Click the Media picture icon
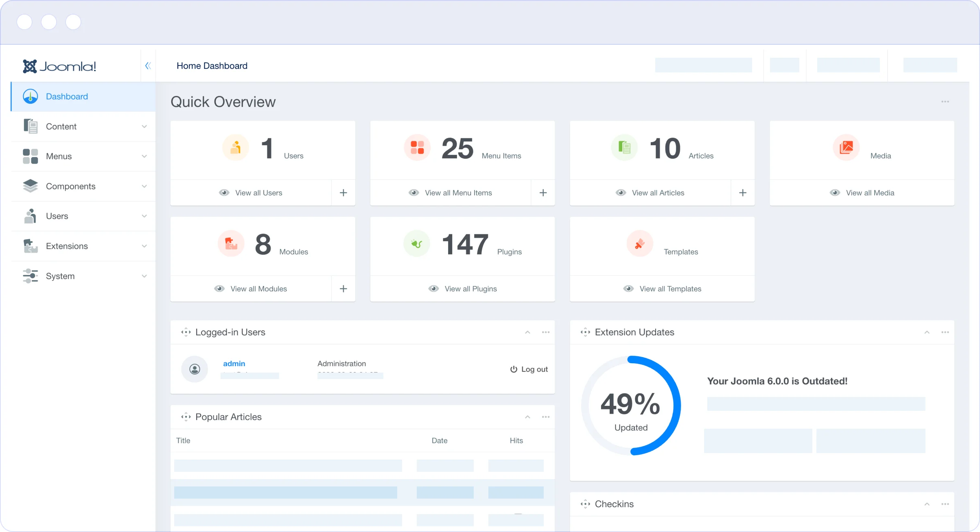The image size is (980, 532). pyautogui.click(x=846, y=147)
